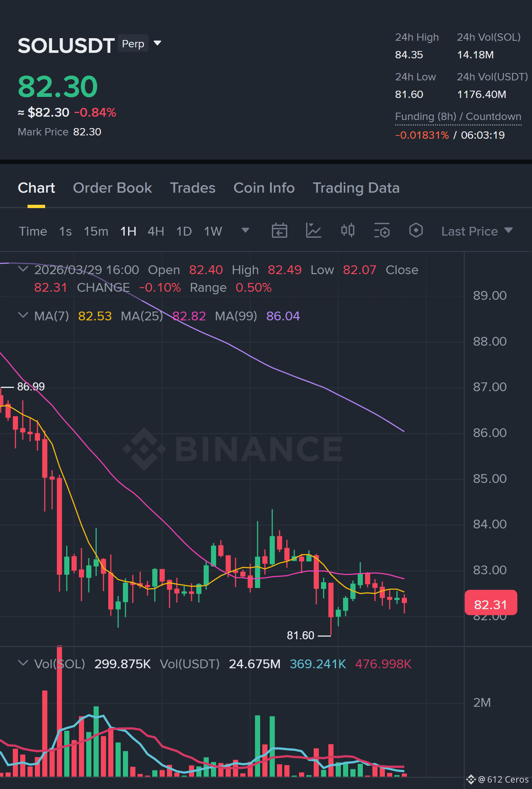Viewport: 532px width, 789px height.
Task: Select the 1D timeframe interval
Action: [x=184, y=231]
